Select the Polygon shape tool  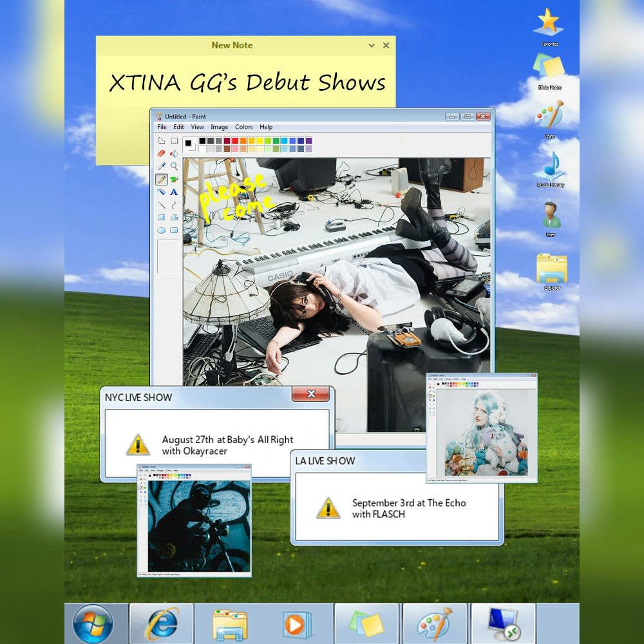(174, 217)
